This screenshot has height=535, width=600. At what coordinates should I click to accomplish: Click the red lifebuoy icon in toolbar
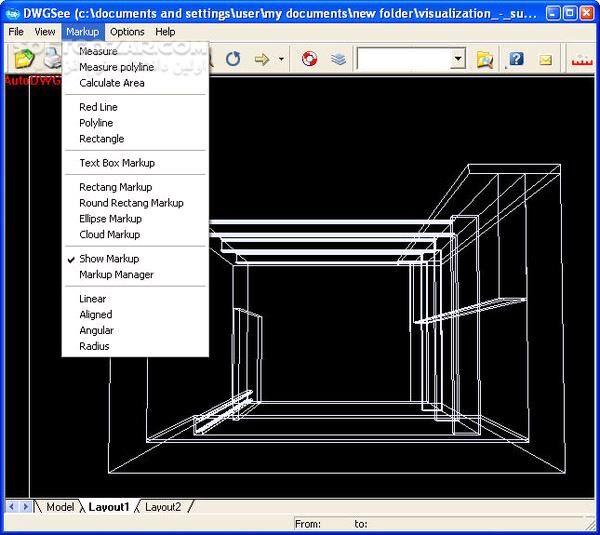tap(309, 60)
